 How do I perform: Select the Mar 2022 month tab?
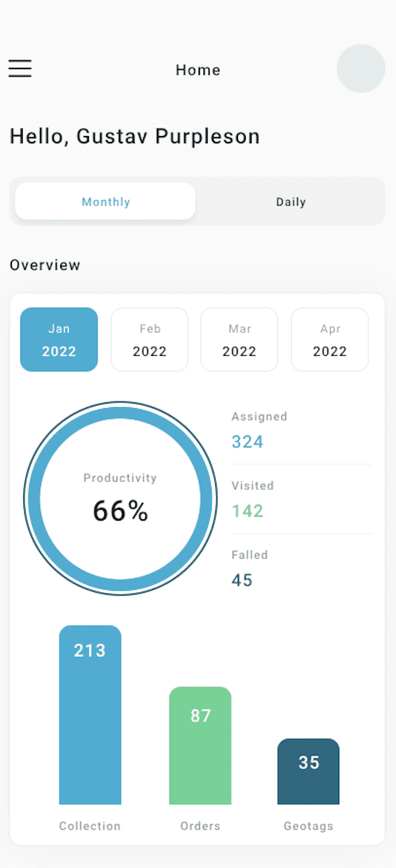click(239, 340)
